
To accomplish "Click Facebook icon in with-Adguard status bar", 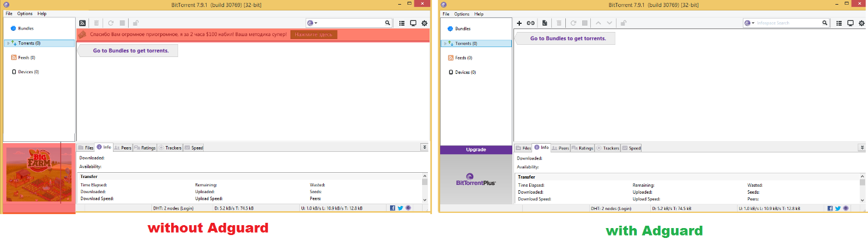I will [831, 208].
